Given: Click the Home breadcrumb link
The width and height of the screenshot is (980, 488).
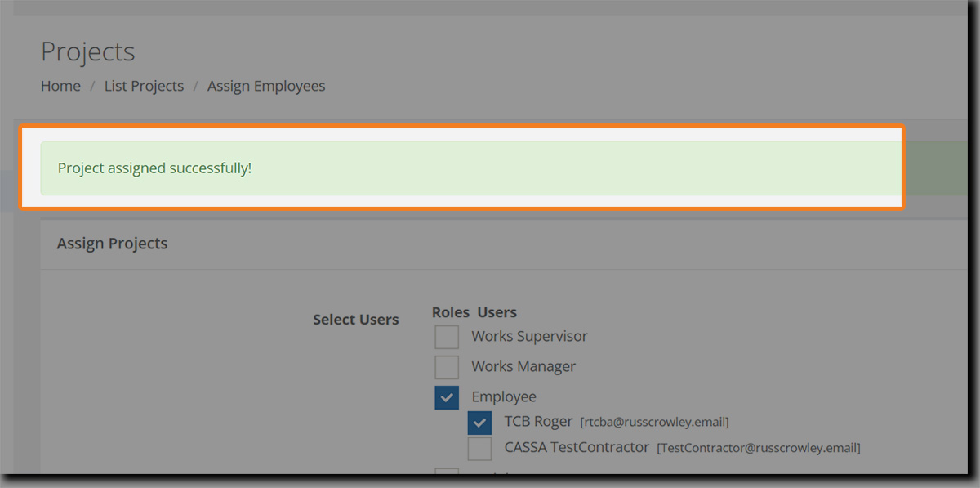Looking at the screenshot, I should (60, 86).
